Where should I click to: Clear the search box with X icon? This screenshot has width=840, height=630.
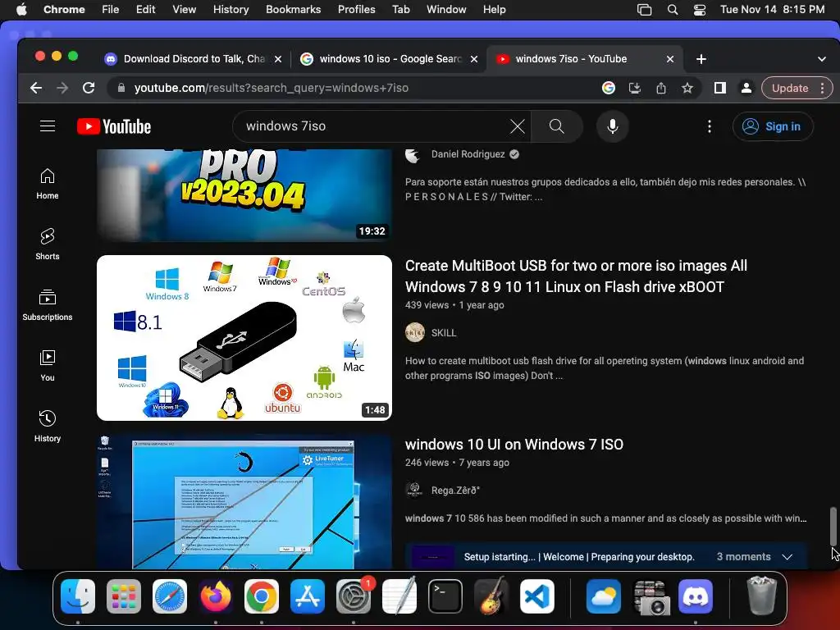point(517,126)
